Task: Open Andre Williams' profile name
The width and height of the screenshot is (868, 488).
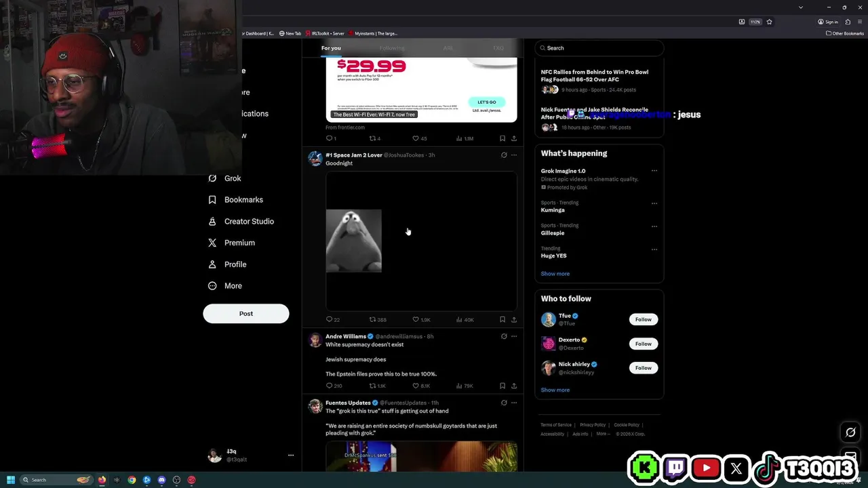Action: [x=346, y=336]
